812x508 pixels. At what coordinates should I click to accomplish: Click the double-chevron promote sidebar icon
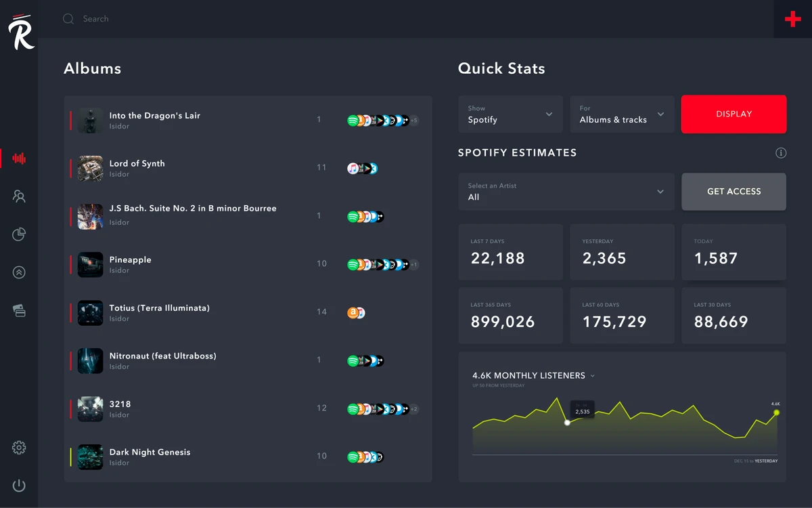coord(19,272)
